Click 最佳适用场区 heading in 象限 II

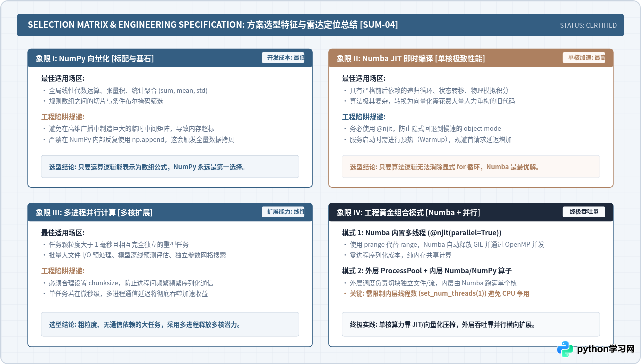[364, 78]
